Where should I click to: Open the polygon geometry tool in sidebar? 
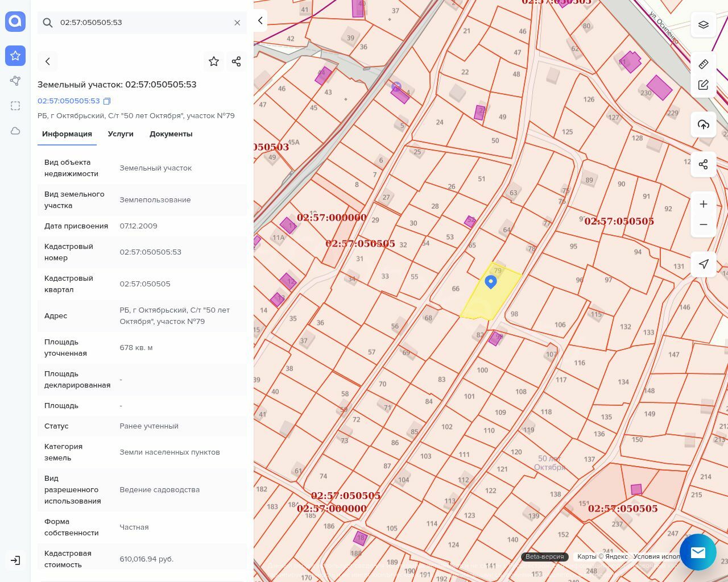[15, 81]
